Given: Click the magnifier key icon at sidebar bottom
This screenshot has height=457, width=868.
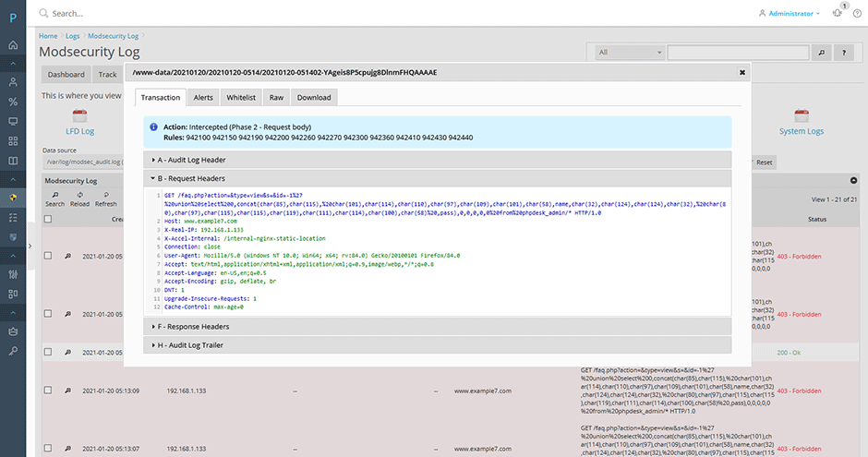Looking at the screenshot, I should (x=13, y=351).
